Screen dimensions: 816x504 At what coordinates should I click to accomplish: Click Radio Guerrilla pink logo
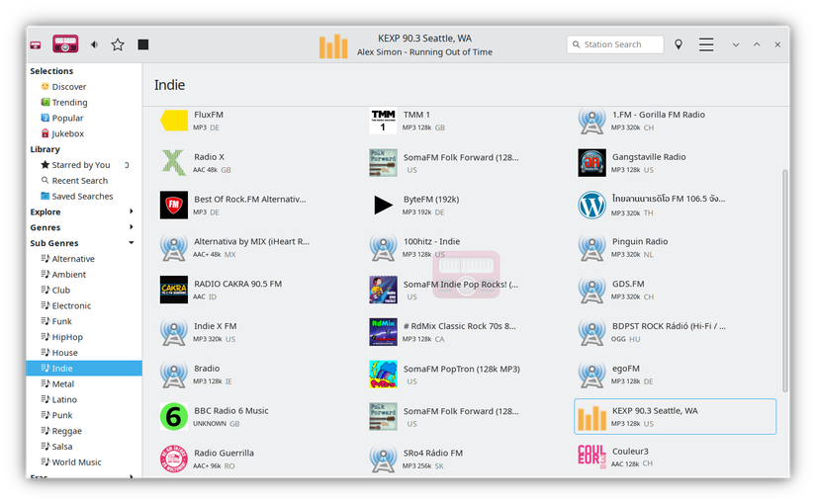(x=174, y=459)
